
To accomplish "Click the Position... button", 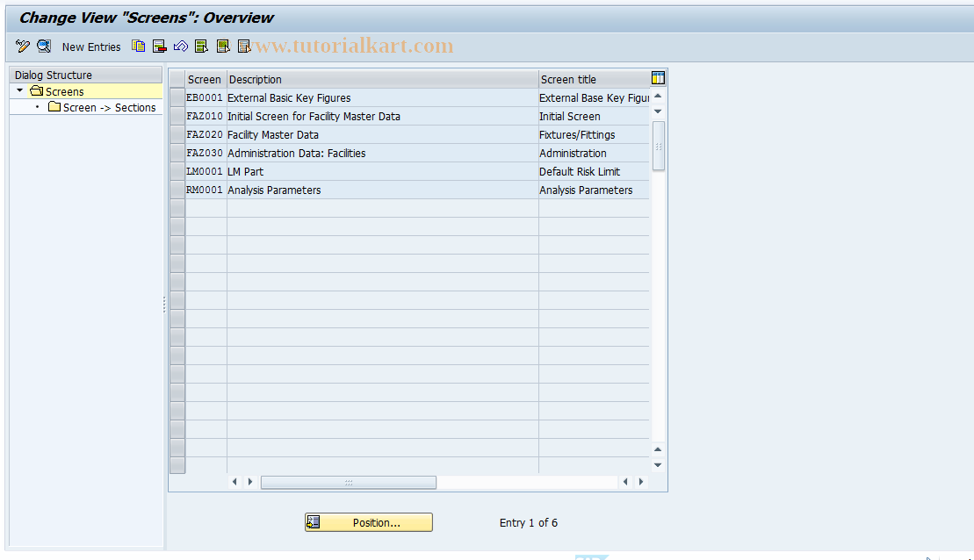I will click(x=368, y=522).
